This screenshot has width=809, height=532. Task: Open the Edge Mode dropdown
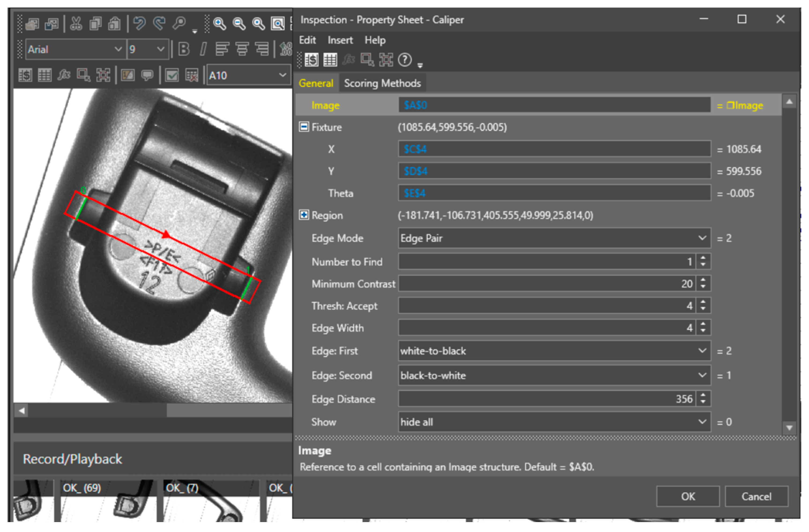tap(702, 238)
